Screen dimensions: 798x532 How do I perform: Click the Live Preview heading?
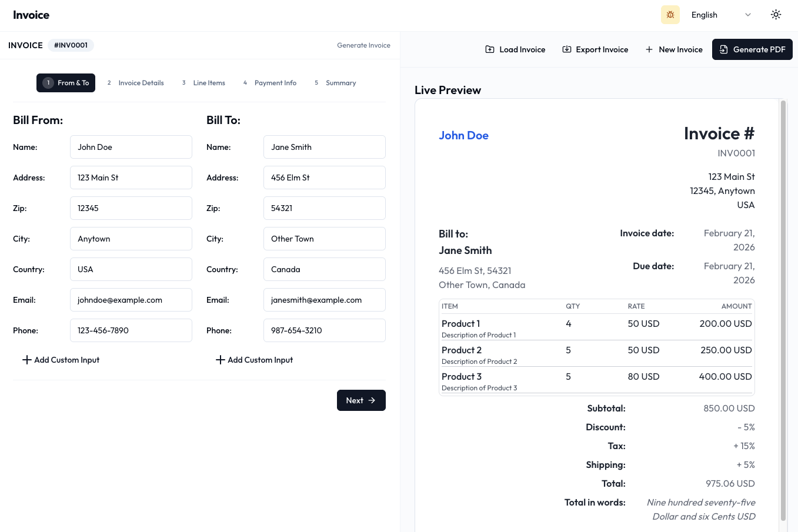(x=448, y=90)
